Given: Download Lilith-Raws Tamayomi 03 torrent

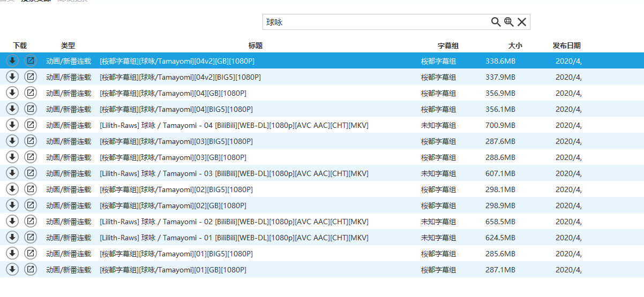Looking at the screenshot, I should pyautogui.click(x=12, y=173).
